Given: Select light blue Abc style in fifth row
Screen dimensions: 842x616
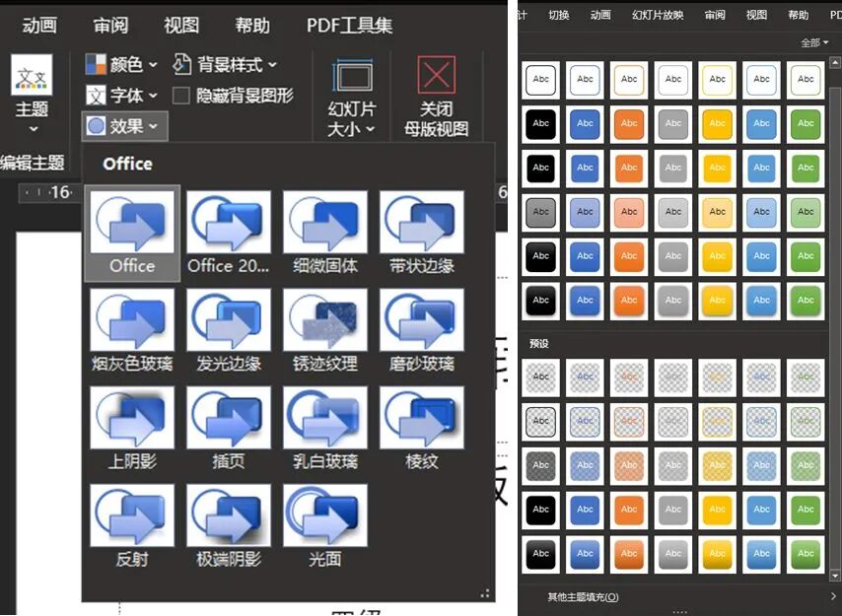Looking at the screenshot, I should click(x=761, y=256).
